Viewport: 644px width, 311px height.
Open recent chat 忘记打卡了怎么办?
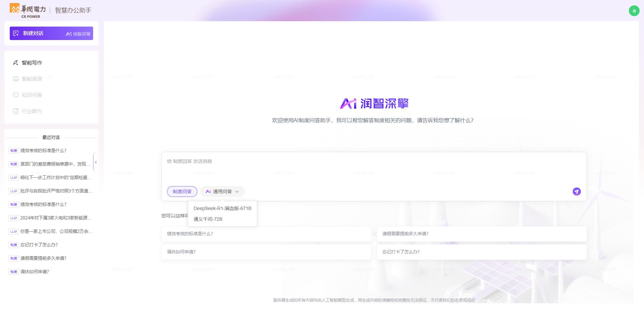(x=39, y=245)
